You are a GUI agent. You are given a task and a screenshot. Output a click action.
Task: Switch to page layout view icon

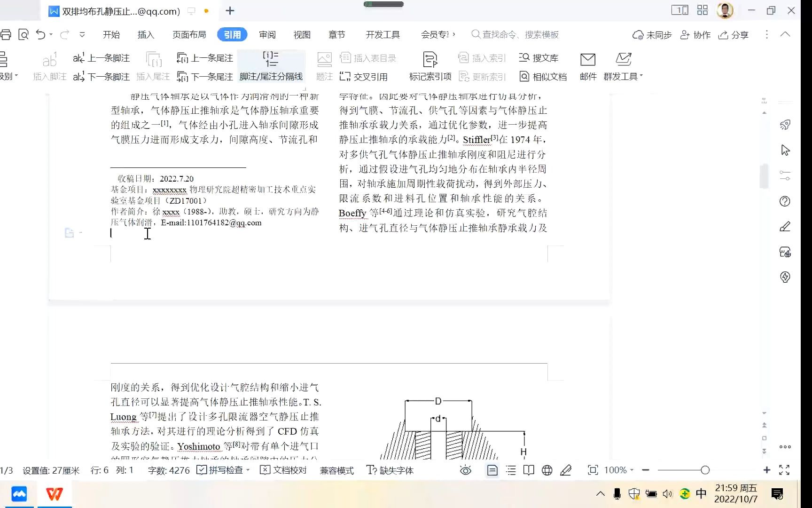tap(492, 470)
